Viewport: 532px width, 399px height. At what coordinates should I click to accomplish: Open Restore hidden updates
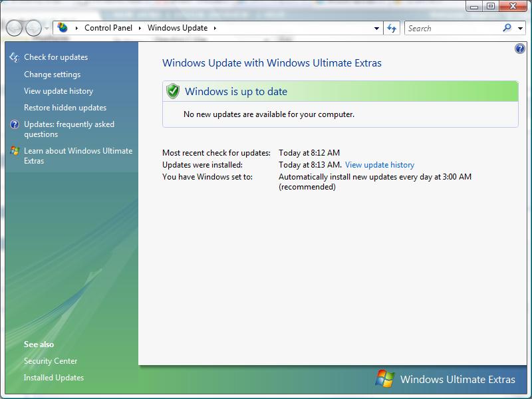[x=65, y=108]
